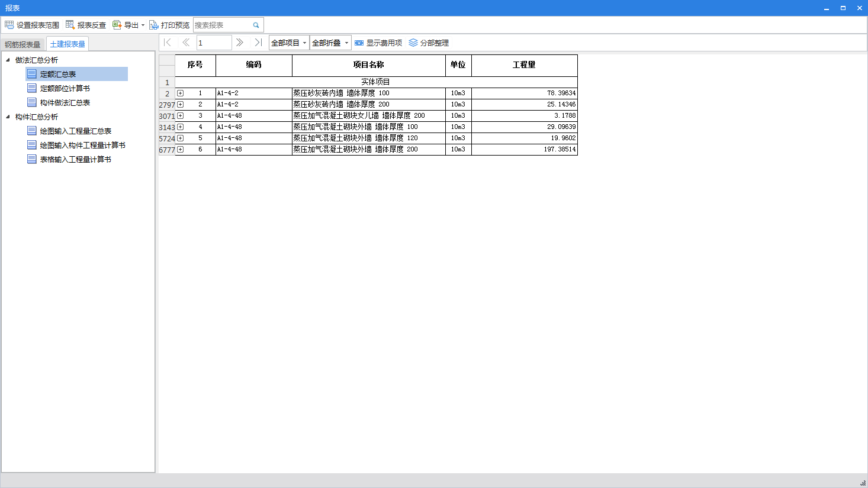The image size is (868, 488).
Task: Expand row 6 砌块外墙 墙体厚度 200
Action: [x=180, y=149]
